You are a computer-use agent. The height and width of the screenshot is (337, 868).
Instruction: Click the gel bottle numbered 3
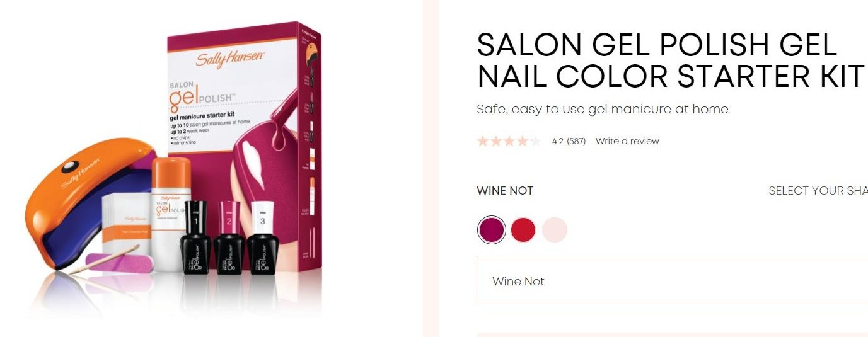coord(262,238)
